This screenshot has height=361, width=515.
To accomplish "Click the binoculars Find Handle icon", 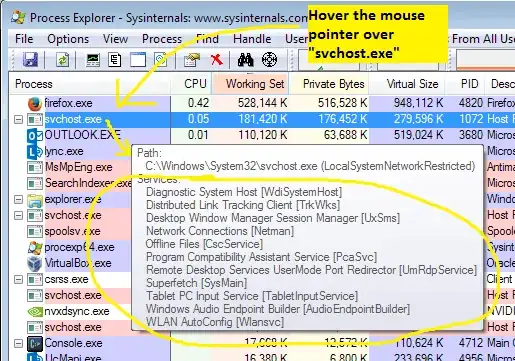I will 246,60.
